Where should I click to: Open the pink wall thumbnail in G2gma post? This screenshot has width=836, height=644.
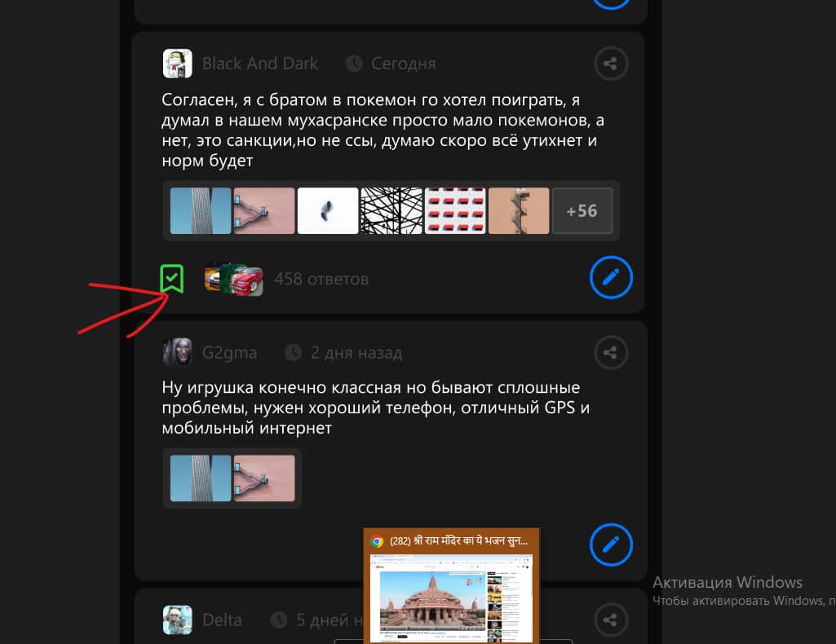[x=264, y=479]
